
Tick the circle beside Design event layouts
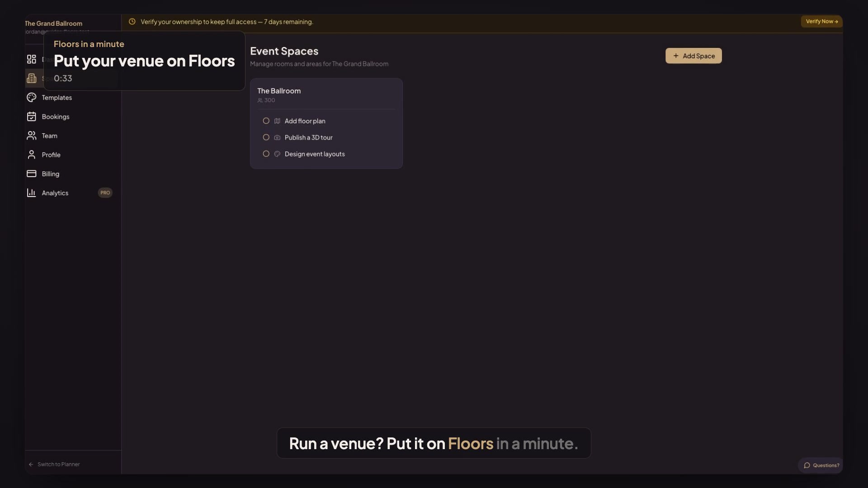(x=266, y=154)
